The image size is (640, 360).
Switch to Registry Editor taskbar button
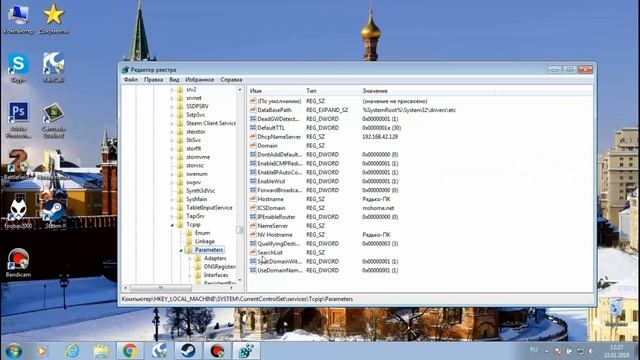(246, 351)
